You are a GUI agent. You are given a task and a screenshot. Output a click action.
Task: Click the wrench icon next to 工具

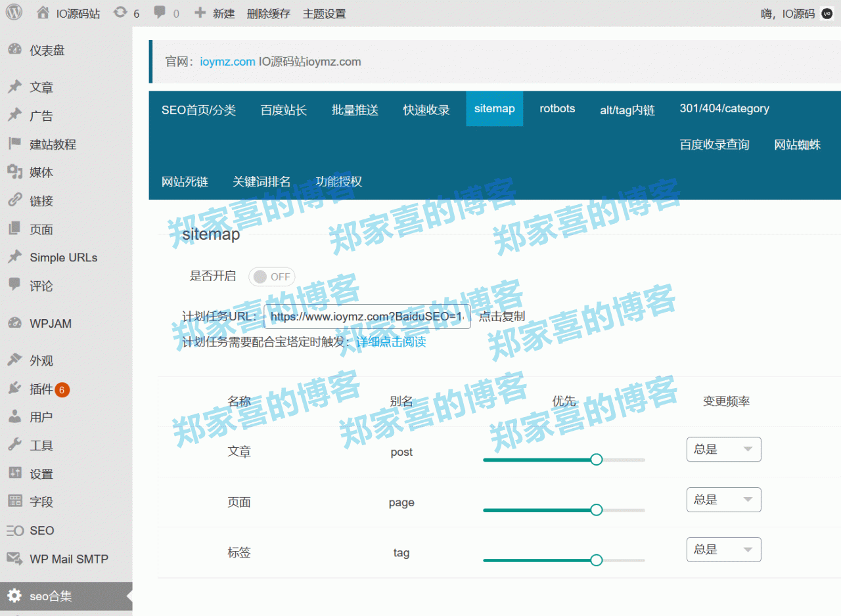(14, 445)
